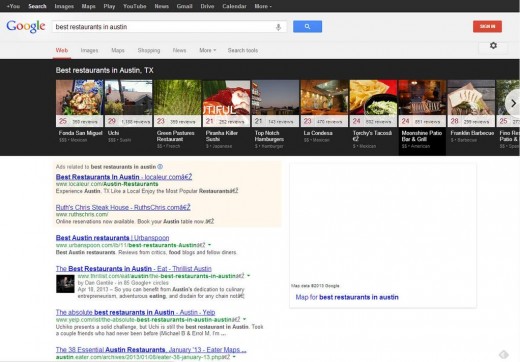Open Map for best restaurants in austin
The image size is (520, 362).
coord(347,297)
